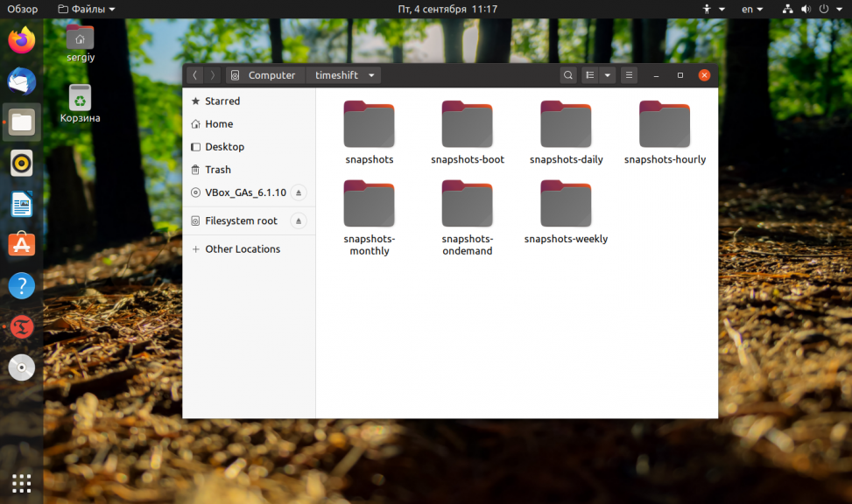Show applications grid in the dock

(x=22, y=482)
